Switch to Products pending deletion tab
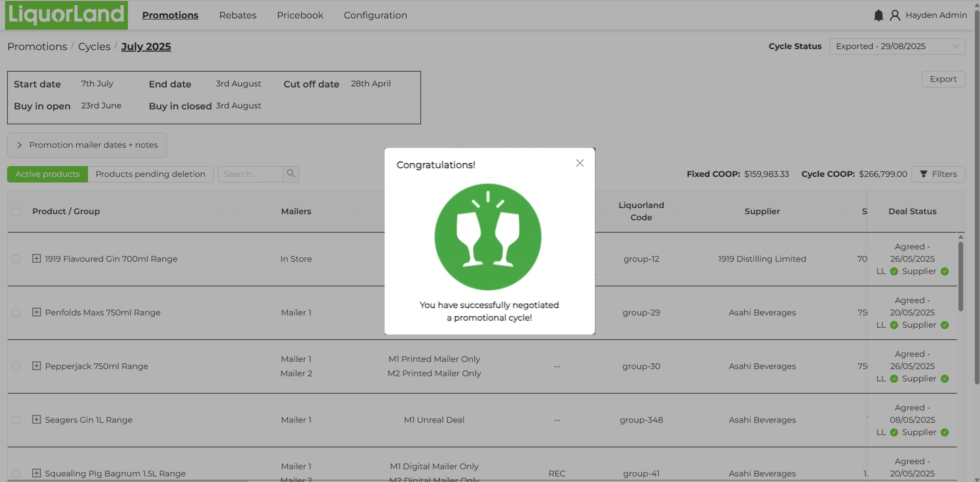 click(150, 174)
